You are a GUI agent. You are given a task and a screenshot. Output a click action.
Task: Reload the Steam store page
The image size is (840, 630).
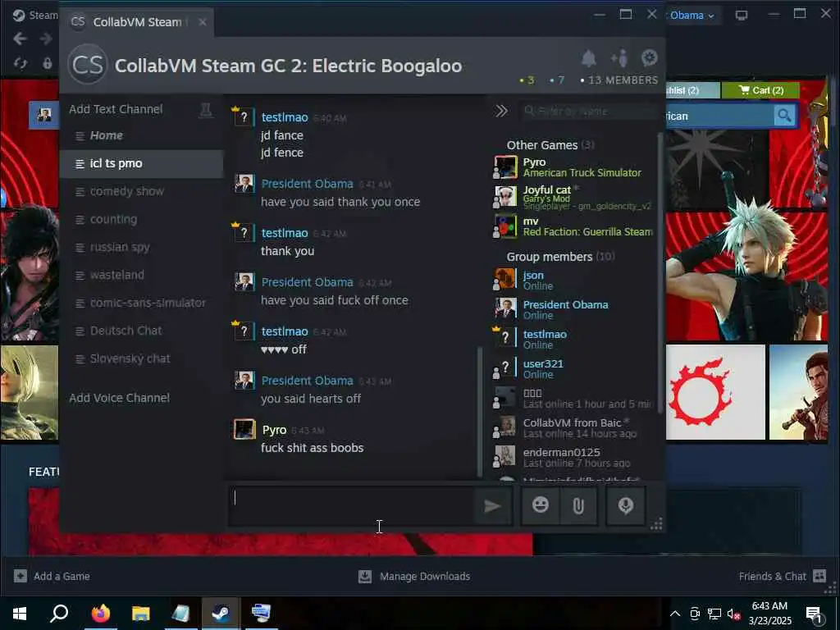21,63
